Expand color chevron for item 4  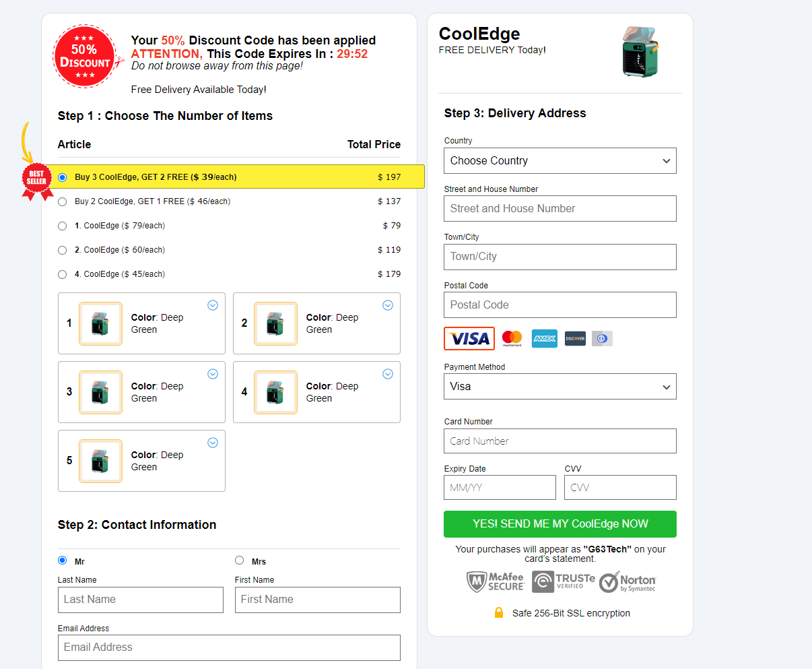[388, 374]
